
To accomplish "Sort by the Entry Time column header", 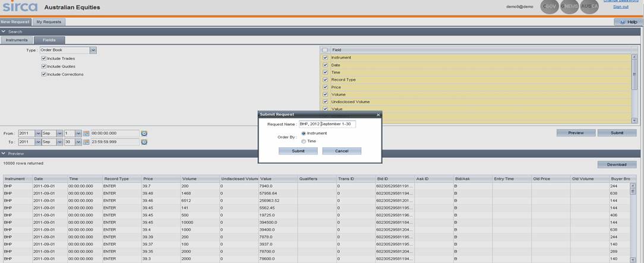I will coord(512,179).
